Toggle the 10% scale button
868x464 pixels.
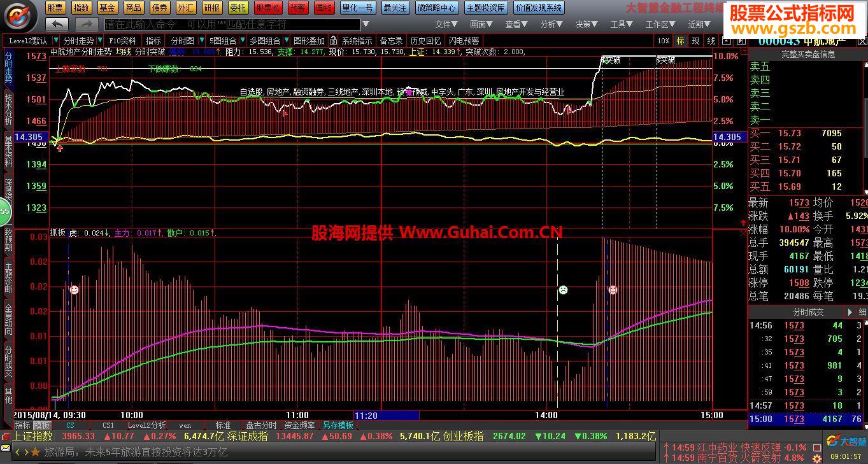click(x=664, y=41)
